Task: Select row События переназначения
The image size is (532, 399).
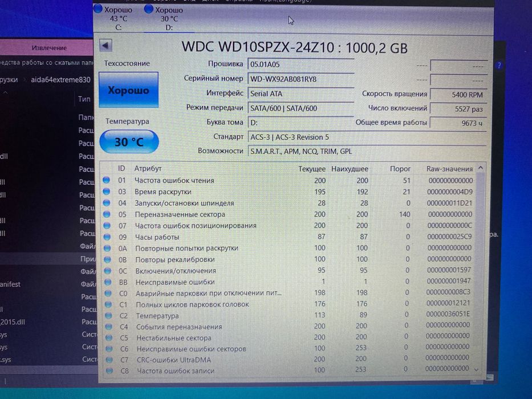Action: click(x=289, y=327)
